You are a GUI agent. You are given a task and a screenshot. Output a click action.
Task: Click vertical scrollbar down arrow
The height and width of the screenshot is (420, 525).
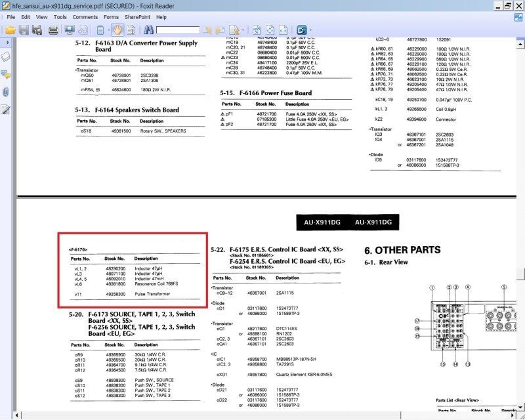pos(520,407)
